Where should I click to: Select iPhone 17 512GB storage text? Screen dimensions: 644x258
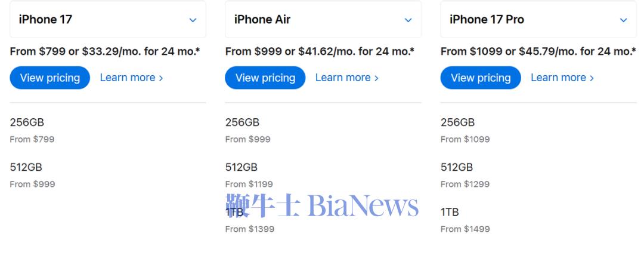(x=26, y=167)
